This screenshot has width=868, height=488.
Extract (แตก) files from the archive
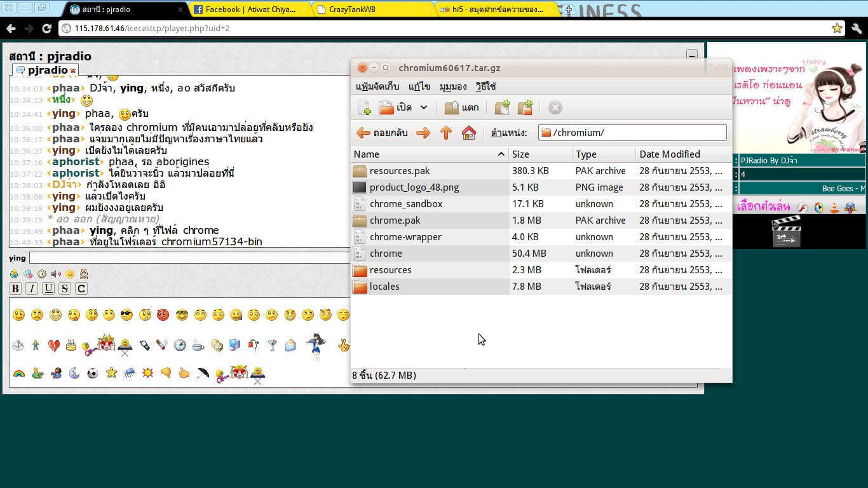462,107
